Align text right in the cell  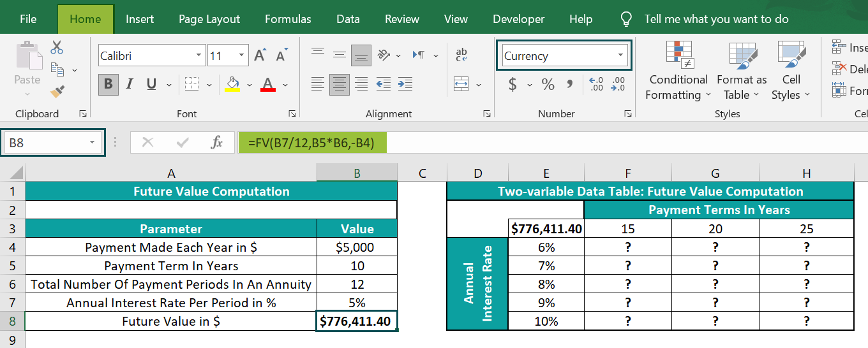coord(361,84)
